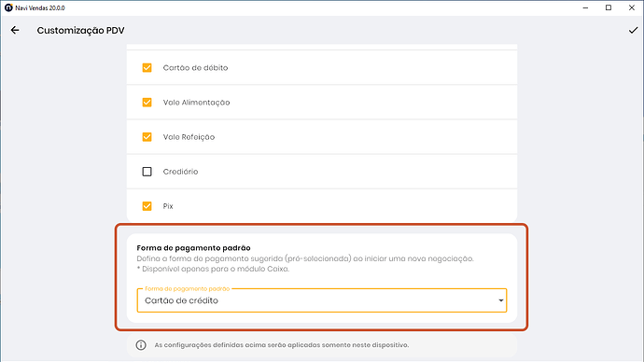Viewport: 644px width, 362px height.
Task: Disable the Pix checkbox
Action: 147,206
